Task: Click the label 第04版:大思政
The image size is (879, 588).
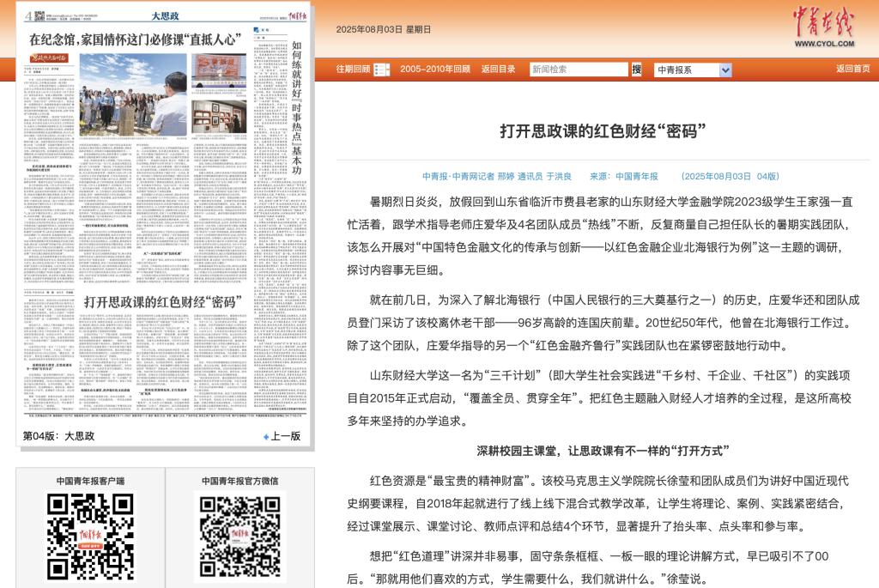Action: pos(59,436)
